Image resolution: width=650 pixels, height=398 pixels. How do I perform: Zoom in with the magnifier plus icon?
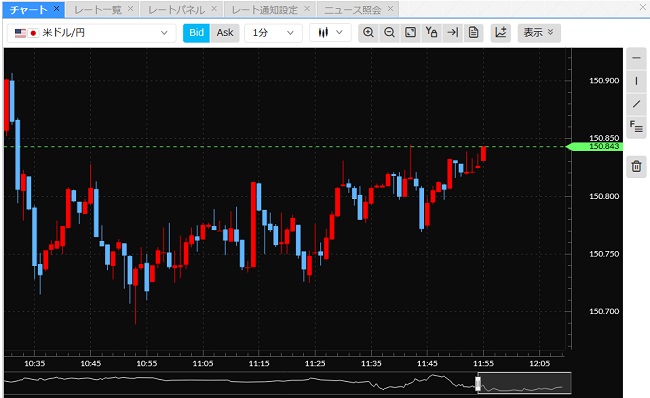368,32
